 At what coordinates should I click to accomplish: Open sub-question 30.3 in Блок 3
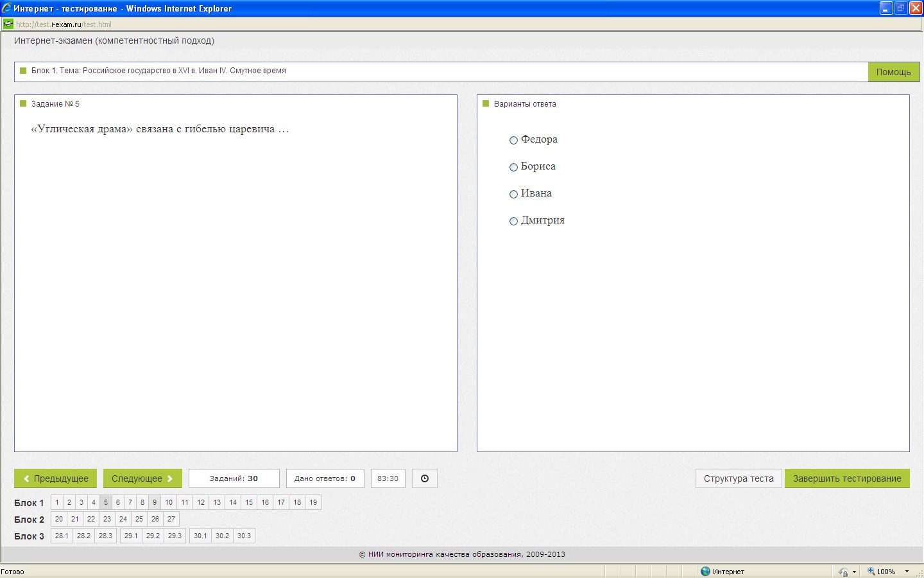[x=244, y=536]
